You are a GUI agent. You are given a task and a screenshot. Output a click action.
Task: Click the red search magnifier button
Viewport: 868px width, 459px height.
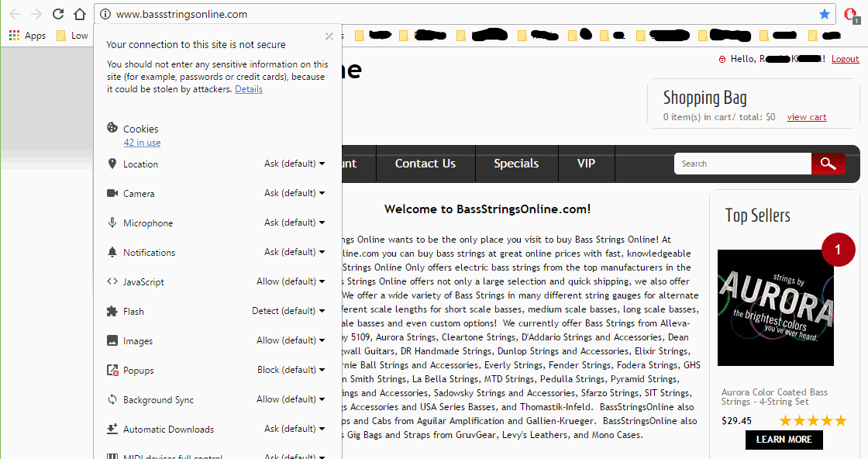[x=828, y=164]
